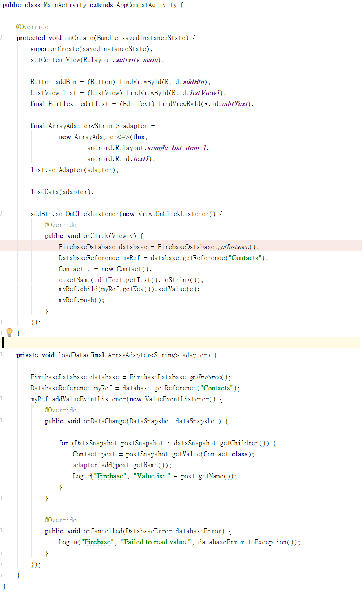Click the myRef.push(); statement
The width and height of the screenshot is (364, 603).
pos(82,300)
